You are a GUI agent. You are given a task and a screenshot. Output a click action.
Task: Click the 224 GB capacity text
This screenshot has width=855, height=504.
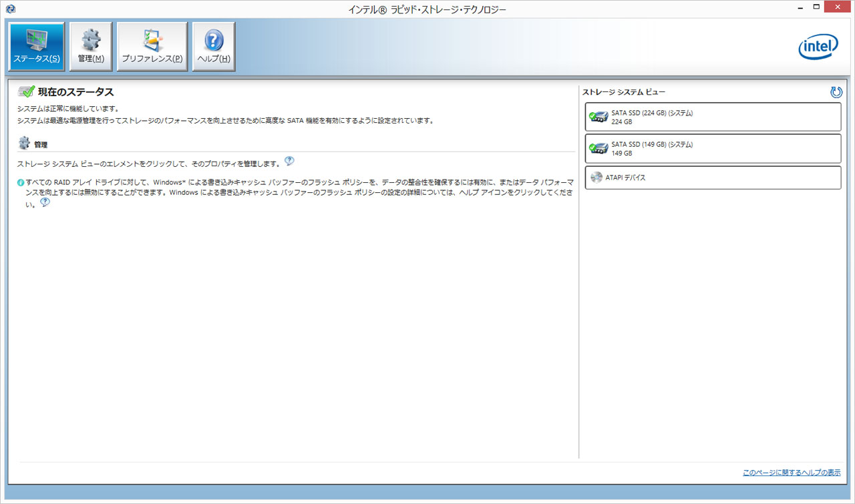(x=622, y=122)
